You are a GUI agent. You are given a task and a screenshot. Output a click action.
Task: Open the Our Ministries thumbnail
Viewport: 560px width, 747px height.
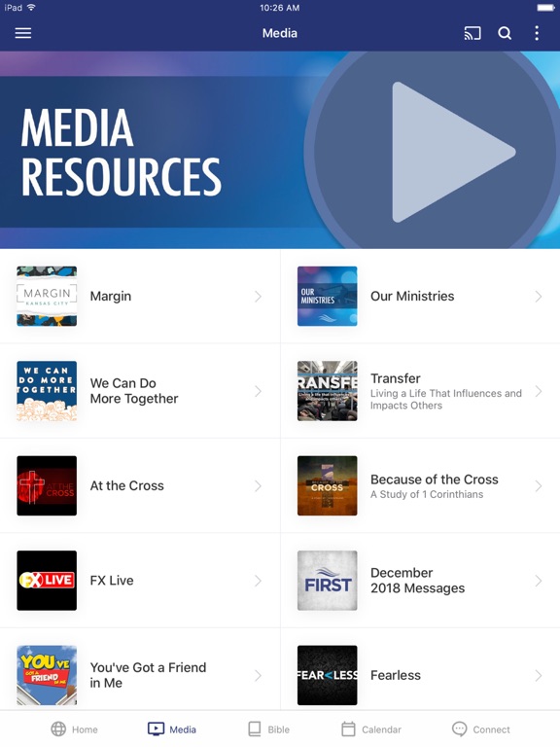[327, 296]
